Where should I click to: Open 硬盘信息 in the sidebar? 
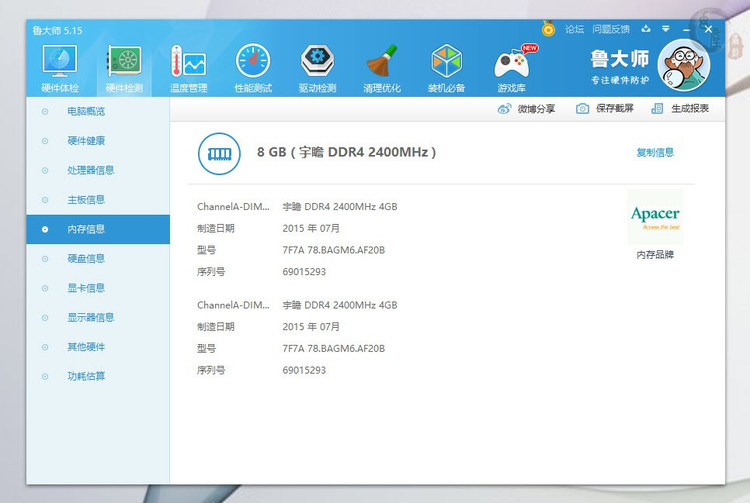coord(86,258)
